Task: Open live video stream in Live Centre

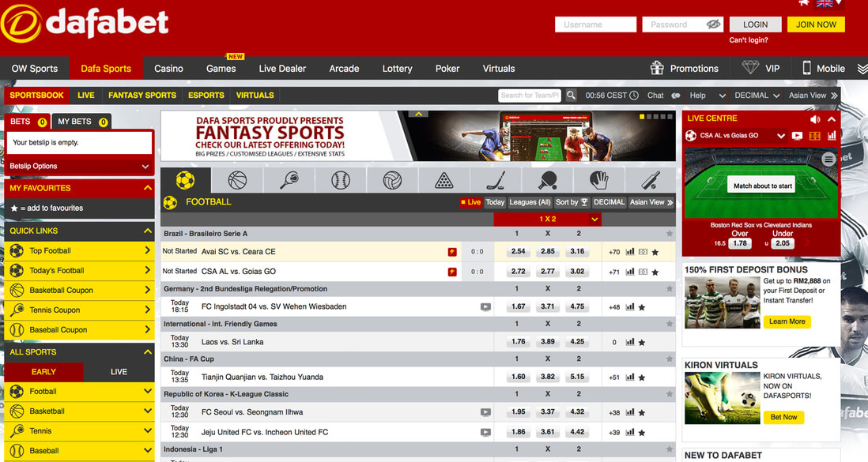Action: pos(797,136)
